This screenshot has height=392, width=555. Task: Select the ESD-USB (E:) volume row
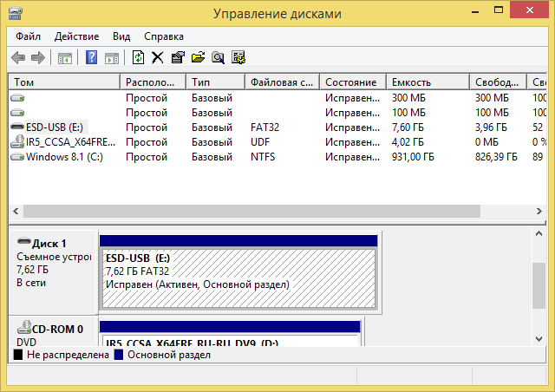click(x=277, y=127)
